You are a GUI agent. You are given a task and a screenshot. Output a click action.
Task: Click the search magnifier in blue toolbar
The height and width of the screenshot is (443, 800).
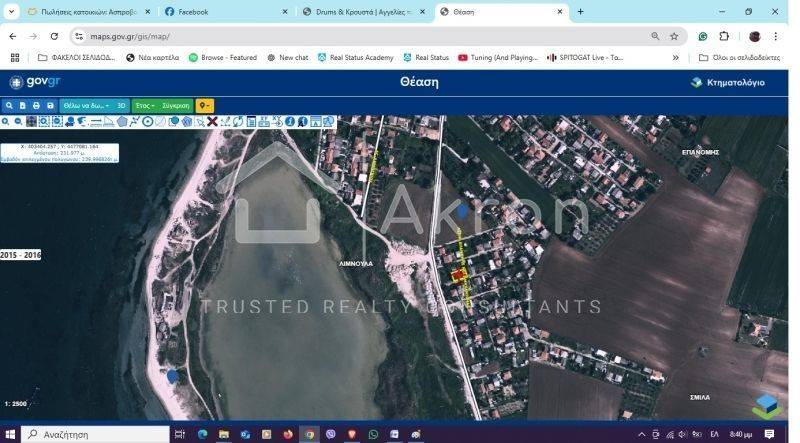click(9, 105)
